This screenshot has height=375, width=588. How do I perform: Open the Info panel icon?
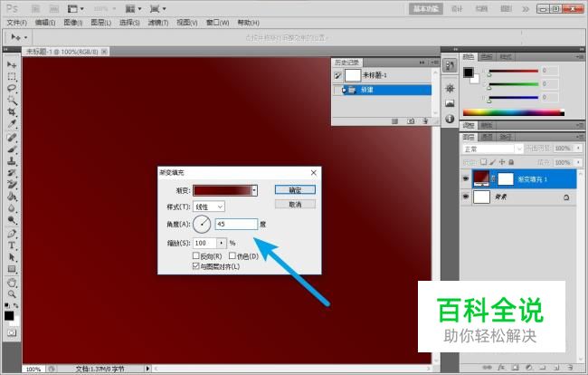click(450, 119)
